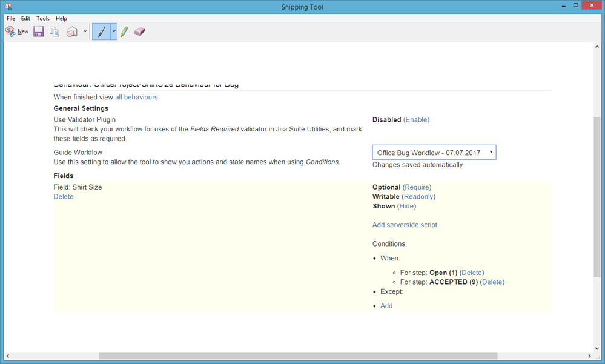Open the 'all behaviours' link
The height and width of the screenshot is (364, 605).
point(137,98)
